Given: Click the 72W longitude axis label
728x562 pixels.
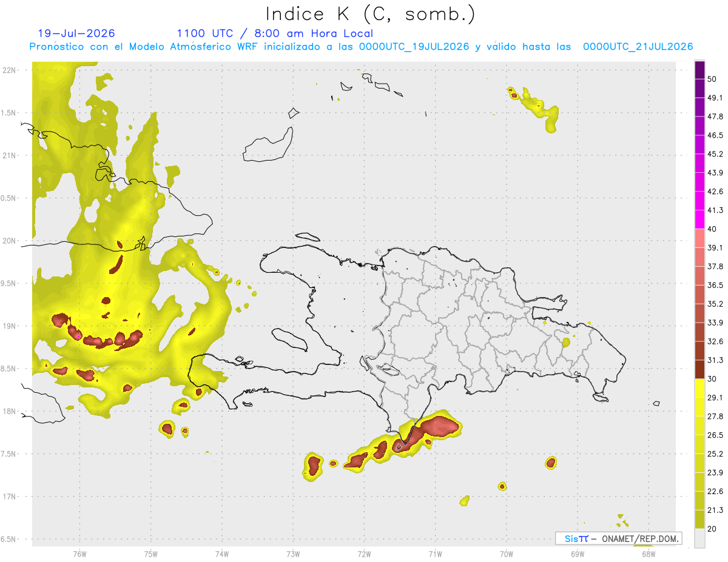Looking at the screenshot, I should [364, 554].
